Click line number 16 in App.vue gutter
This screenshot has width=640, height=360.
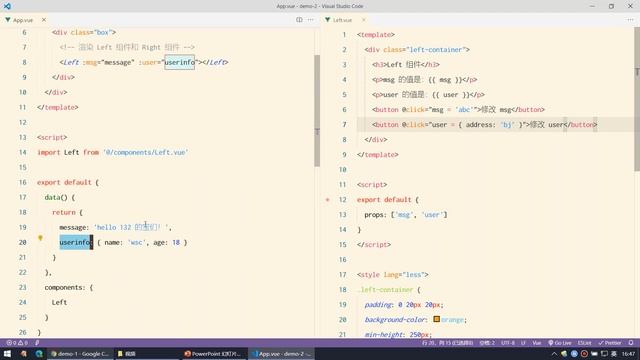(x=22, y=182)
